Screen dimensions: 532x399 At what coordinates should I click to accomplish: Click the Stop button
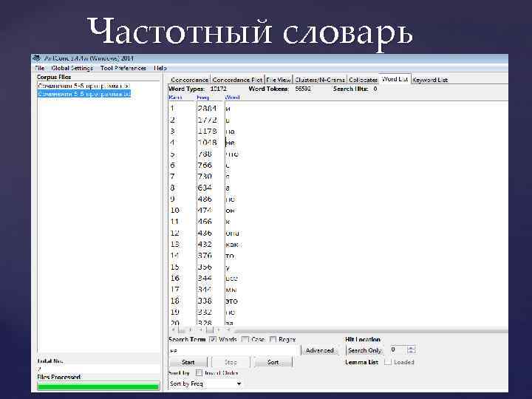tap(231, 362)
